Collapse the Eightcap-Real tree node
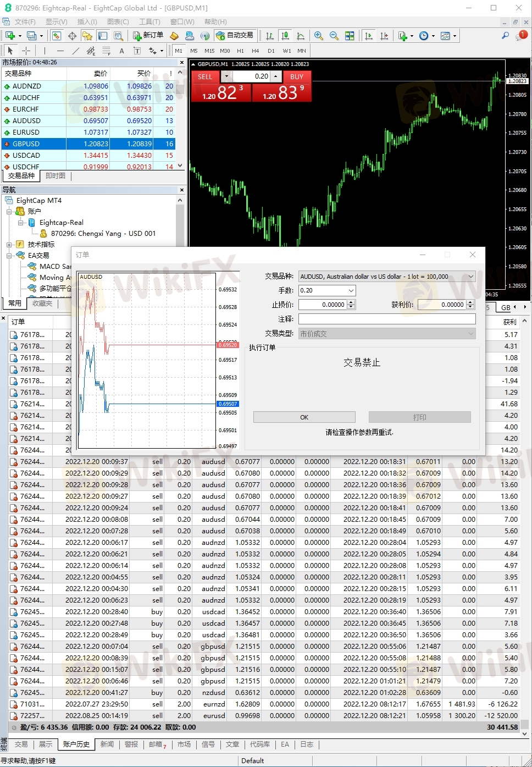This screenshot has height=767, width=532. [x=21, y=222]
